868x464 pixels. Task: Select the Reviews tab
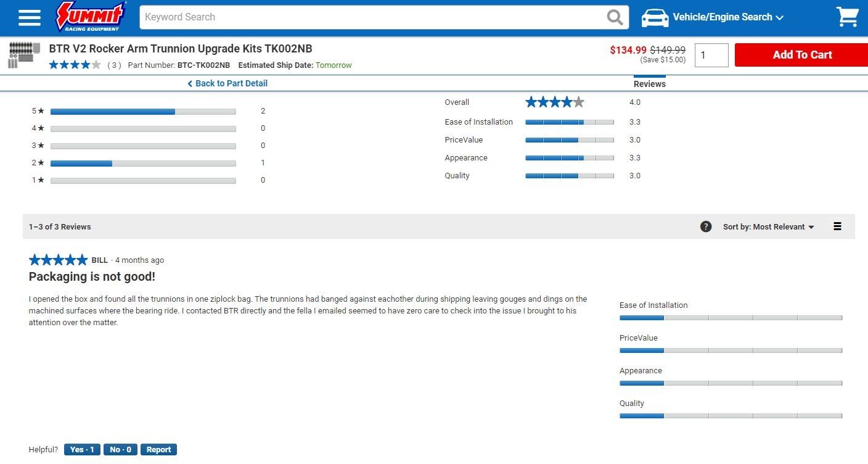click(649, 84)
